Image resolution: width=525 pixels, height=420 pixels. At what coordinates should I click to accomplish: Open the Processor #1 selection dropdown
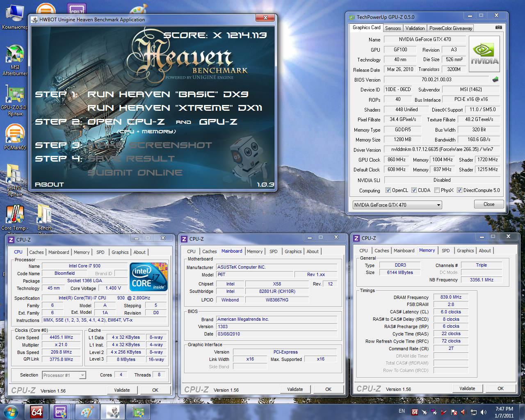click(x=64, y=375)
